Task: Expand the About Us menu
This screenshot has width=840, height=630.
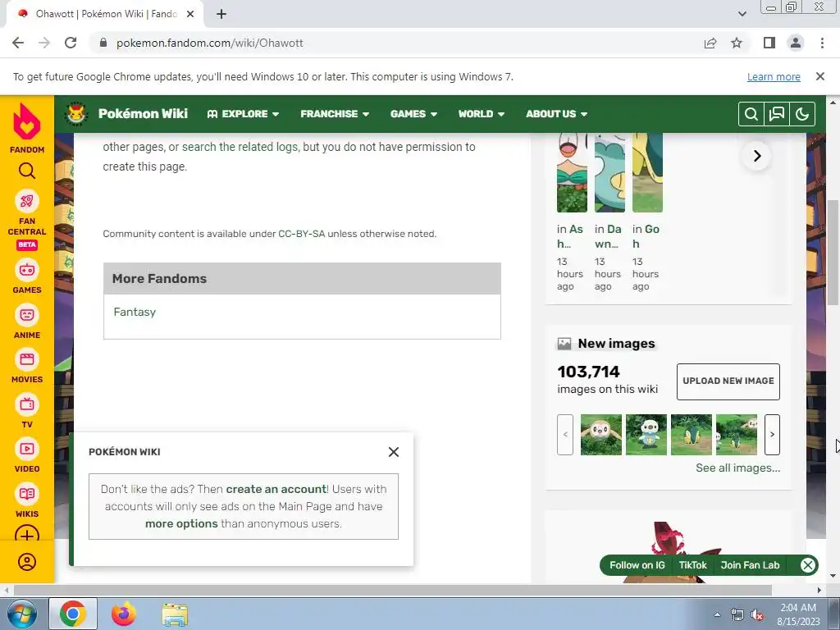Action: pos(557,113)
